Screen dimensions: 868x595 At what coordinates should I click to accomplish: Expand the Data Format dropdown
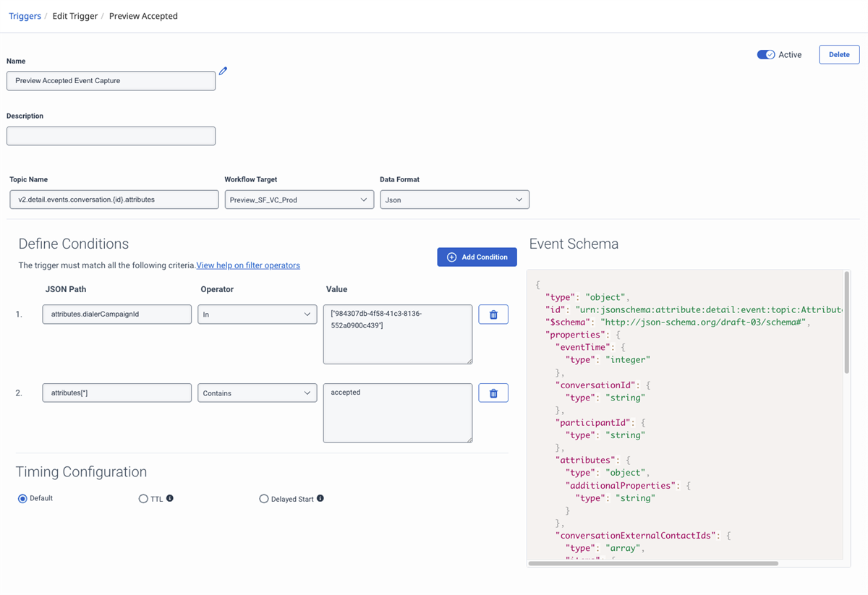[454, 200]
